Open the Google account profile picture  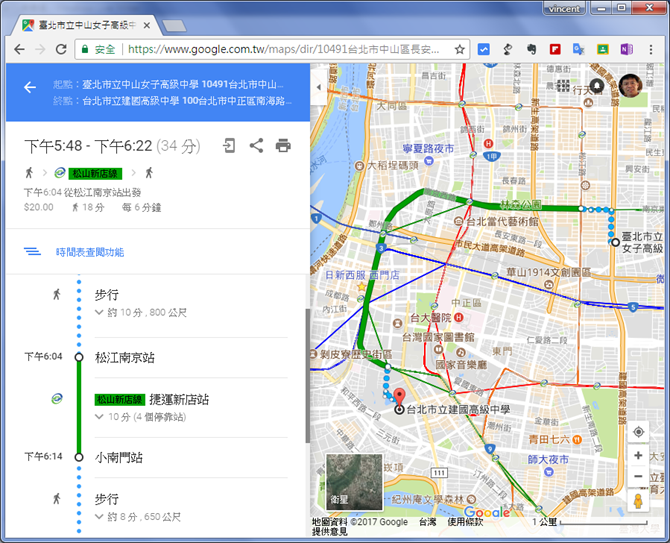tap(630, 85)
